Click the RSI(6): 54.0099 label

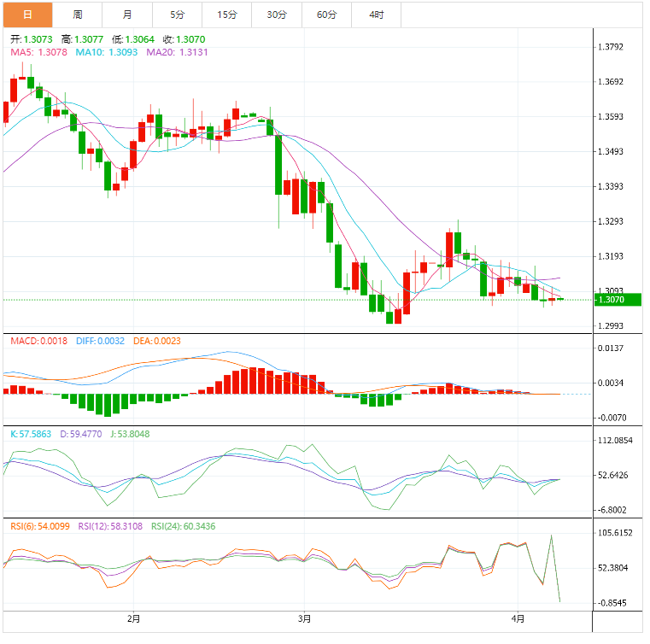coord(40,526)
